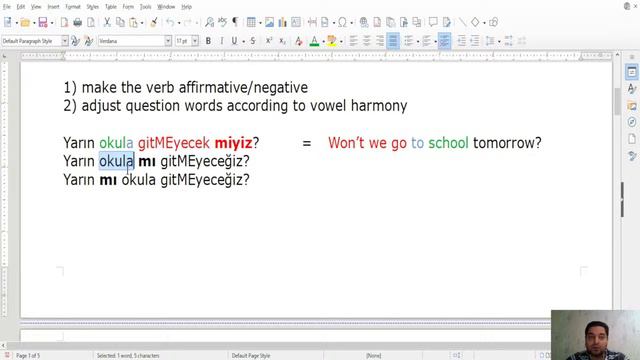The height and width of the screenshot is (360, 640).
Task: Export document as PDF icon
Action: [x=64, y=22]
